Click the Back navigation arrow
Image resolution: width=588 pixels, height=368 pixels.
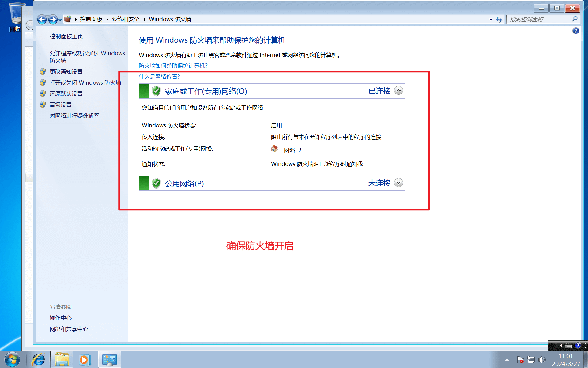pyautogui.click(x=42, y=20)
